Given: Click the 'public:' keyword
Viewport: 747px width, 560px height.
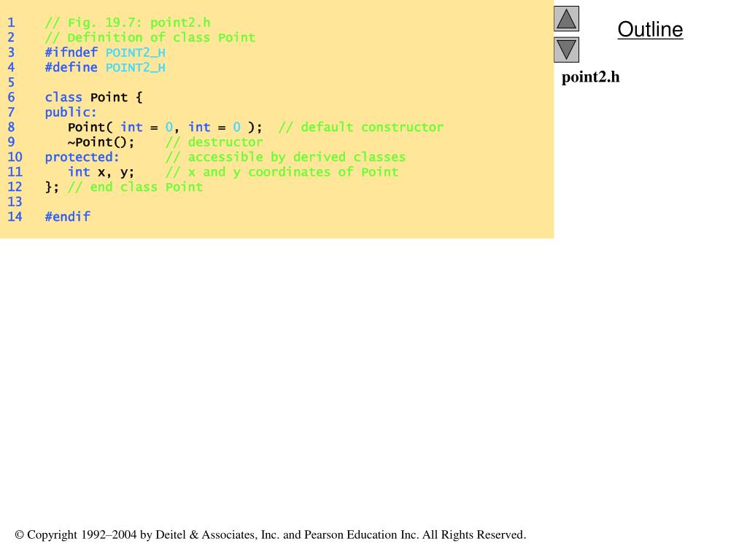Looking at the screenshot, I should point(71,112).
